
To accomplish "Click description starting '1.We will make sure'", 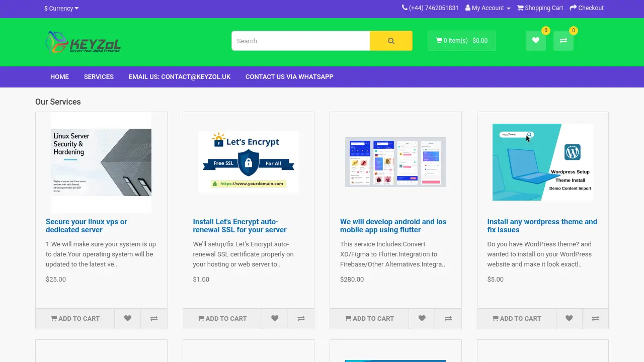I will 101,254.
